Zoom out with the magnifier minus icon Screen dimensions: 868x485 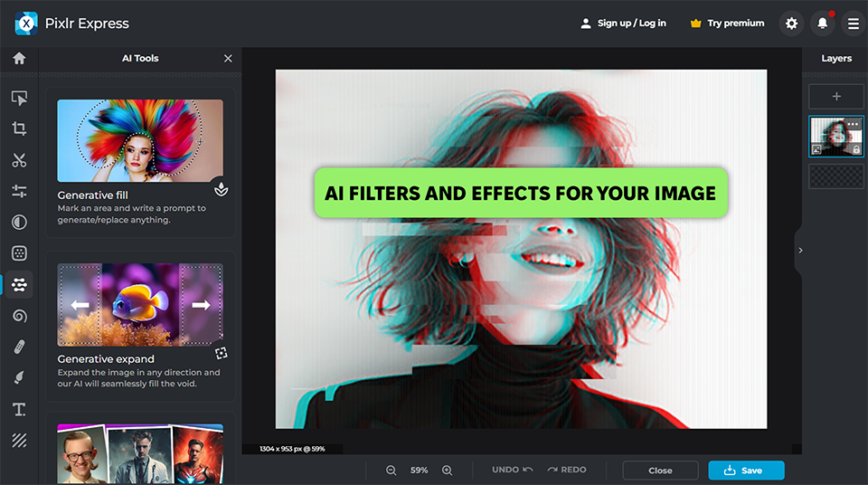(391, 470)
